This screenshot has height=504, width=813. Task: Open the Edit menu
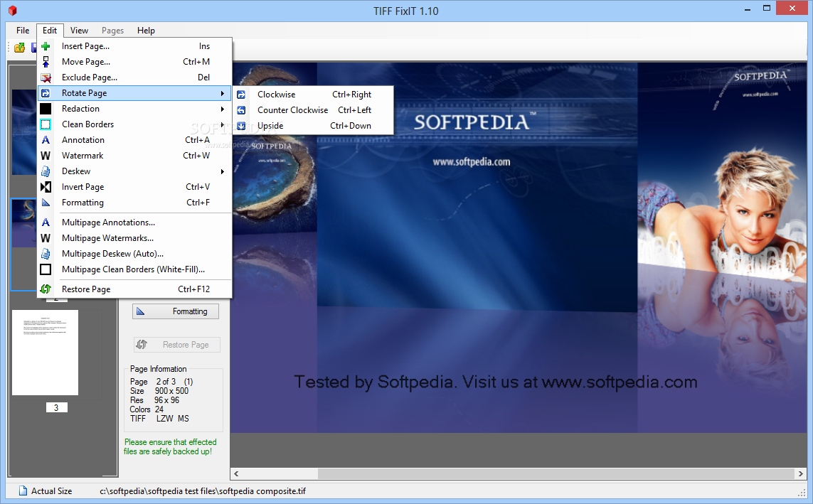[x=50, y=31]
